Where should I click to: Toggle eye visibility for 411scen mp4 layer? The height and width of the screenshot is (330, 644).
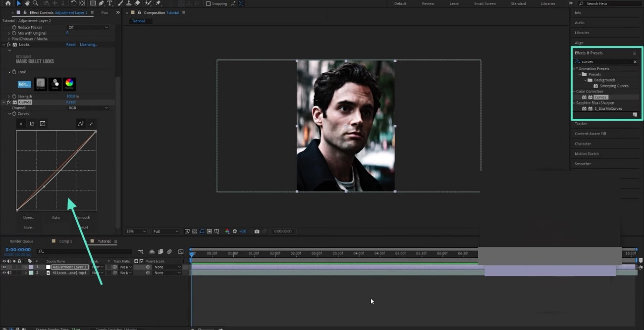point(4,273)
